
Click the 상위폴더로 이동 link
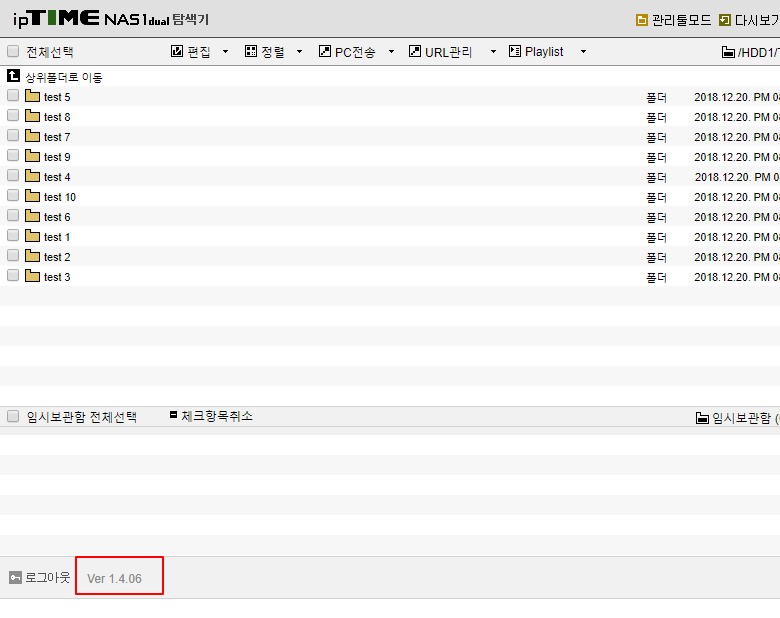click(64, 77)
